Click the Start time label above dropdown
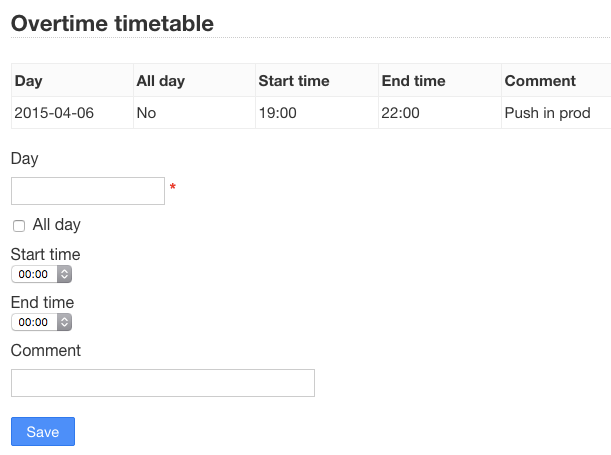 point(46,255)
